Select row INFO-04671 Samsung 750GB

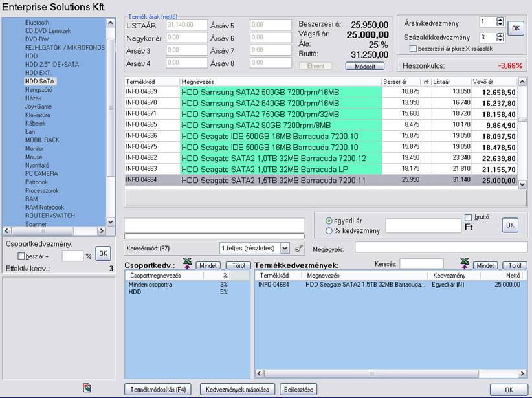pos(320,114)
